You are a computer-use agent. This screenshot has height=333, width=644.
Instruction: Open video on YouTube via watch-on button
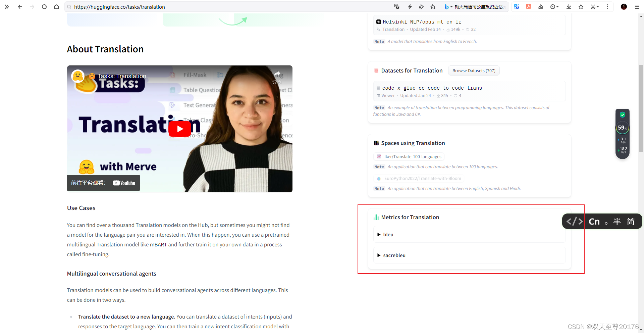[103, 183]
